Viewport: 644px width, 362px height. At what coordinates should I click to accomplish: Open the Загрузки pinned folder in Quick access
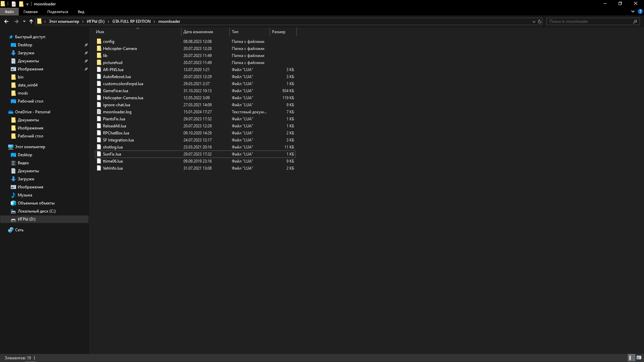26,53
